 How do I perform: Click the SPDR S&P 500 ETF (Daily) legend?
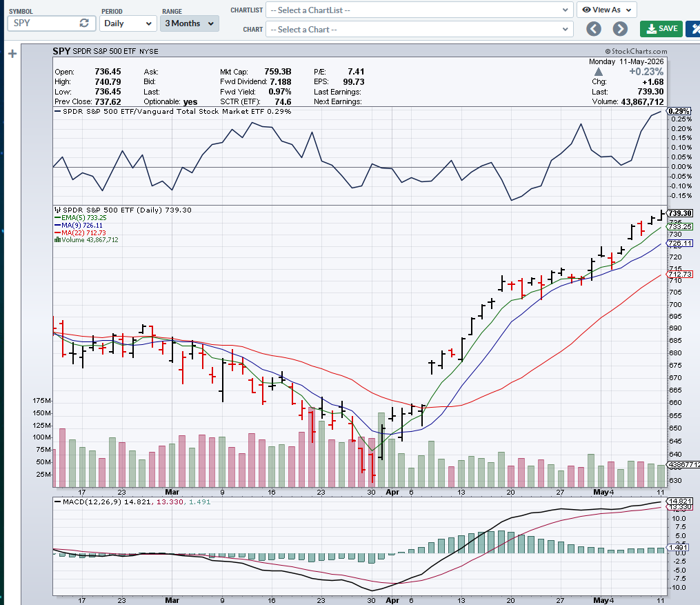[x=123, y=210]
